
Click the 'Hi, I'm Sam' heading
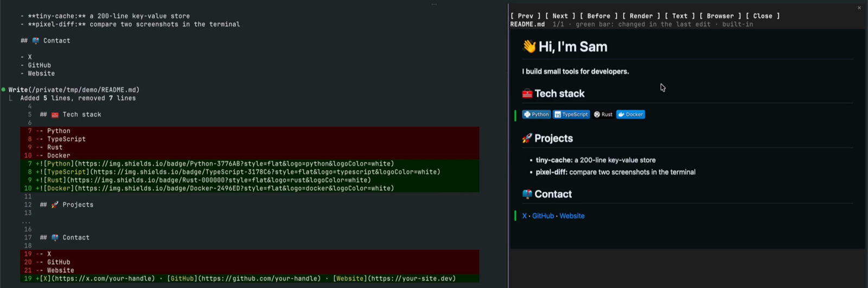573,47
